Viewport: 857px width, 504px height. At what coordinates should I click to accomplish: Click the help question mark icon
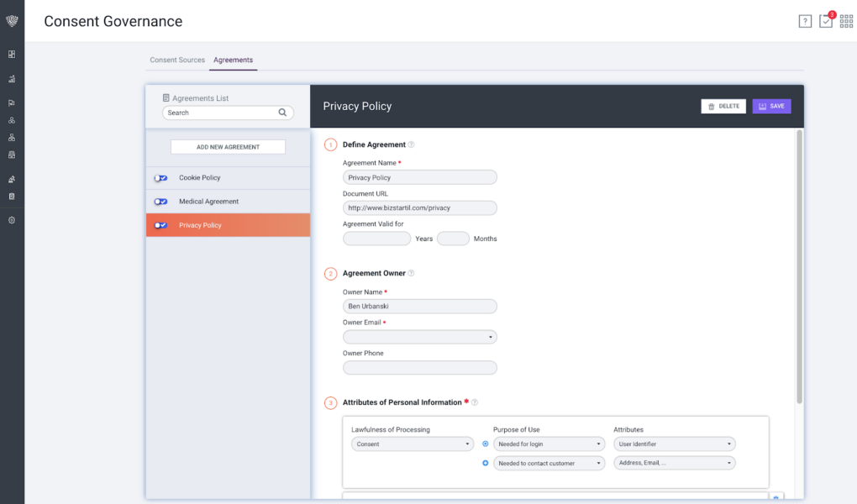point(805,22)
